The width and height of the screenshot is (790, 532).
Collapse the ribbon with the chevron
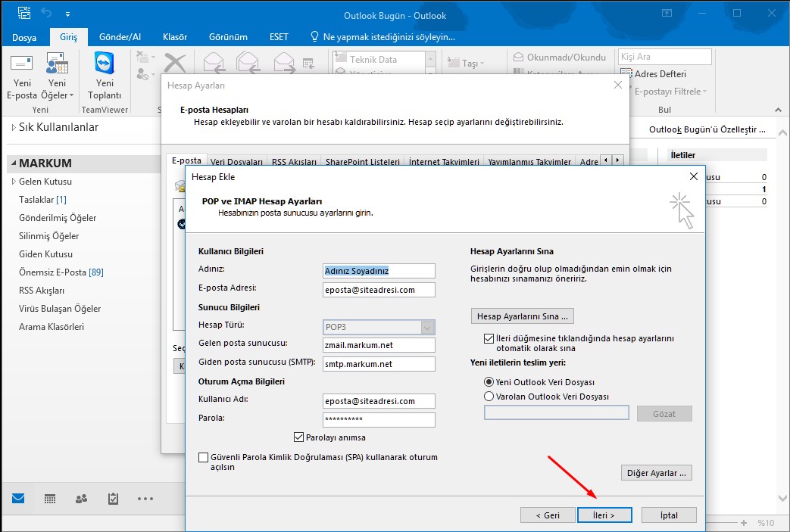pos(779,110)
